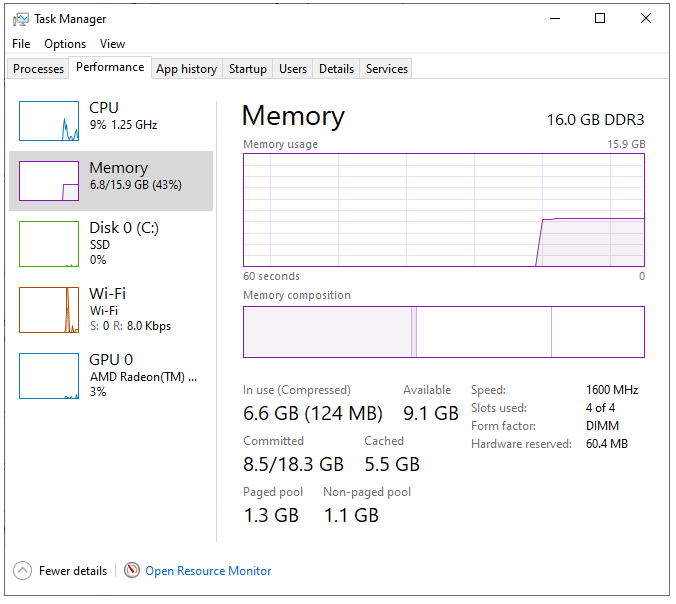Switch to the Processes tab
The height and width of the screenshot is (604, 676).
(x=38, y=69)
